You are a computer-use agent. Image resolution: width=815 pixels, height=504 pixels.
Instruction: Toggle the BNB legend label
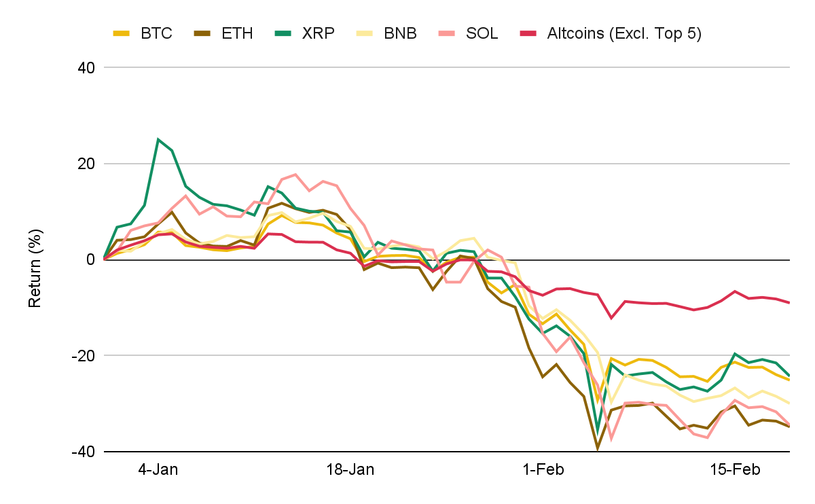pos(400,33)
